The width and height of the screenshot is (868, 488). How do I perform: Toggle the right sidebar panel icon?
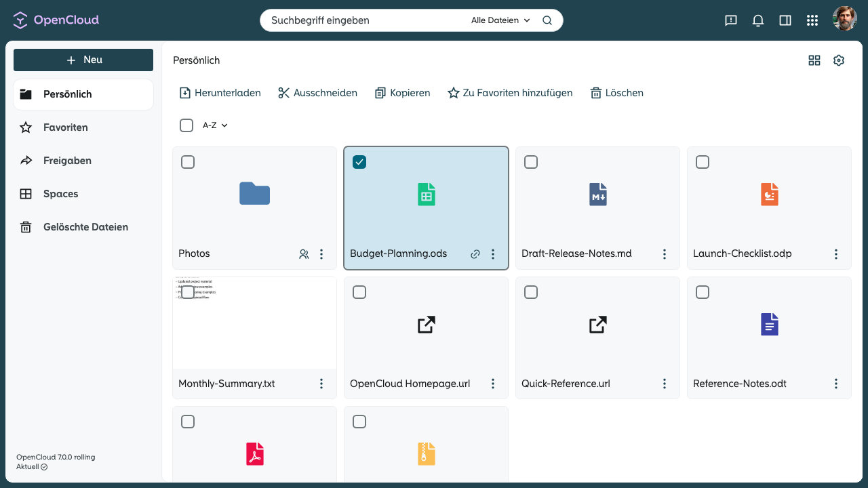click(x=785, y=20)
